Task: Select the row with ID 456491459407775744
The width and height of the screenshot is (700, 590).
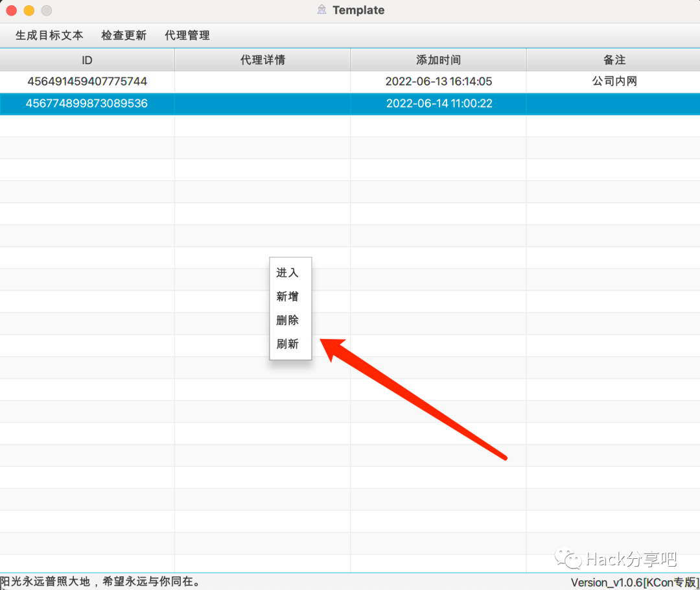Action: coord(87,82)
